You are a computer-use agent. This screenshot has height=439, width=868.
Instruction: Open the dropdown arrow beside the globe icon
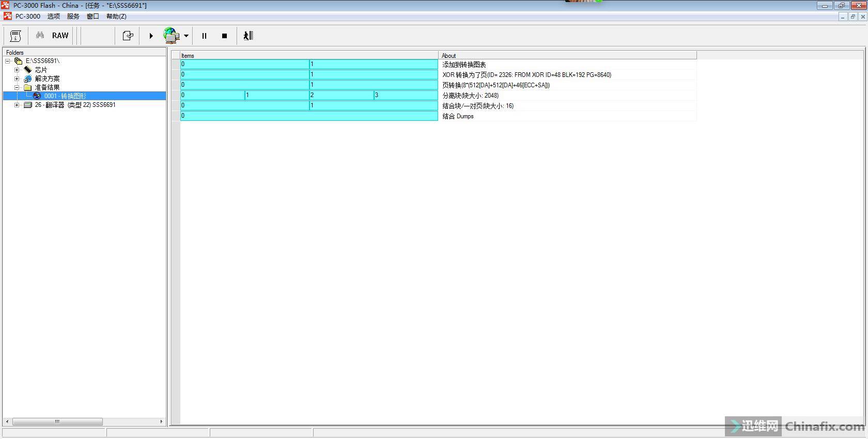point(186,36)
